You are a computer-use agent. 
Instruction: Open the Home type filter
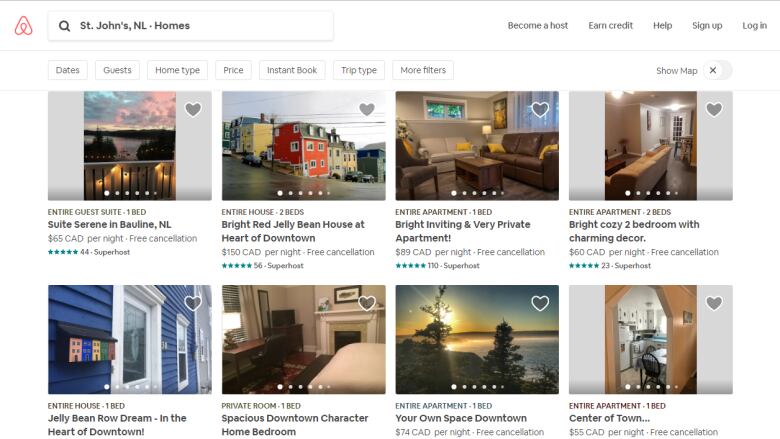pos(178,70)
